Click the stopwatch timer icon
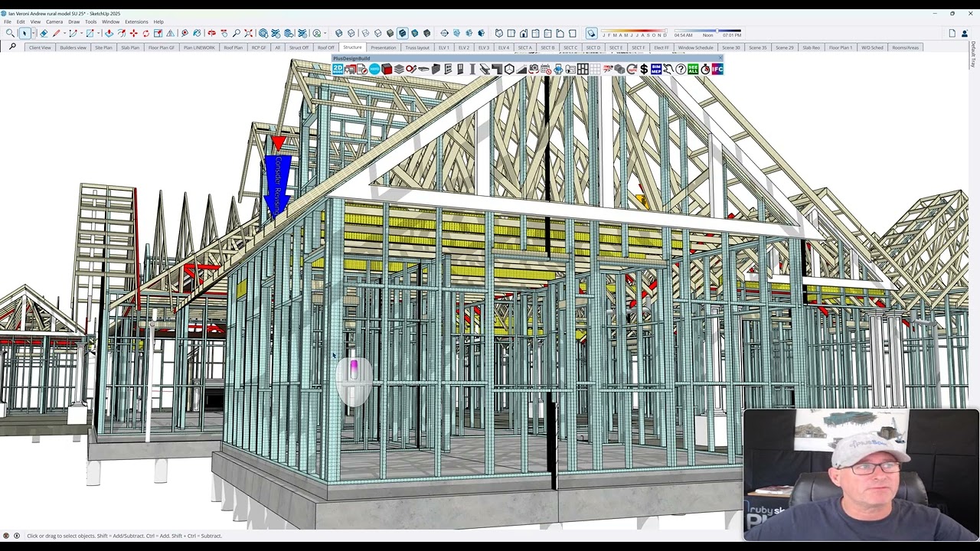The width and height of the screenshot is (980, 551). 705,69
